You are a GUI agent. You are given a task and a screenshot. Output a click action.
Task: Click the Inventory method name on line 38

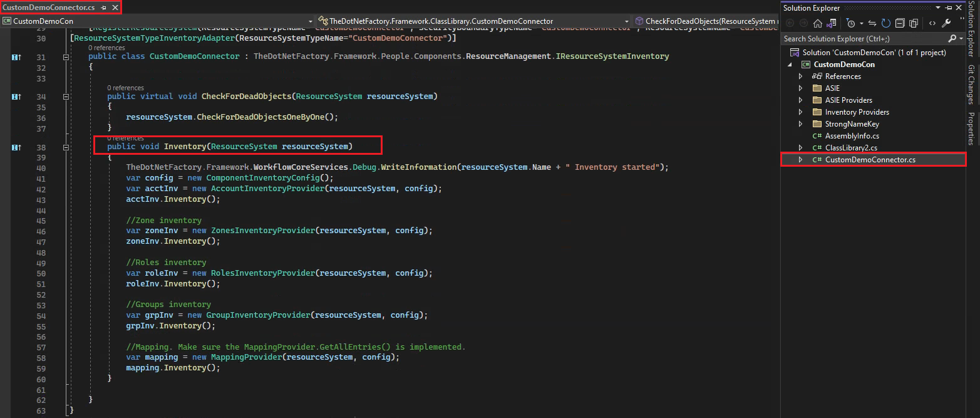[185, 147]
